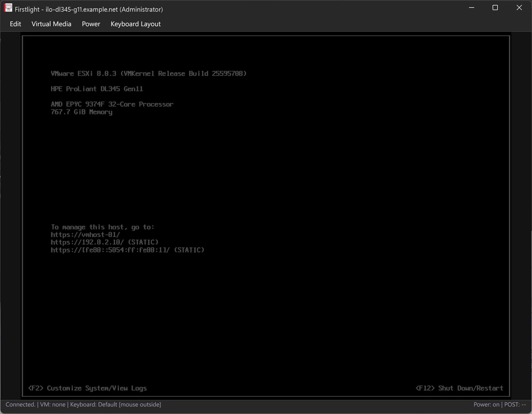Click the 'POST: --' status indicator
532x414 pixels.
point(515,404)
